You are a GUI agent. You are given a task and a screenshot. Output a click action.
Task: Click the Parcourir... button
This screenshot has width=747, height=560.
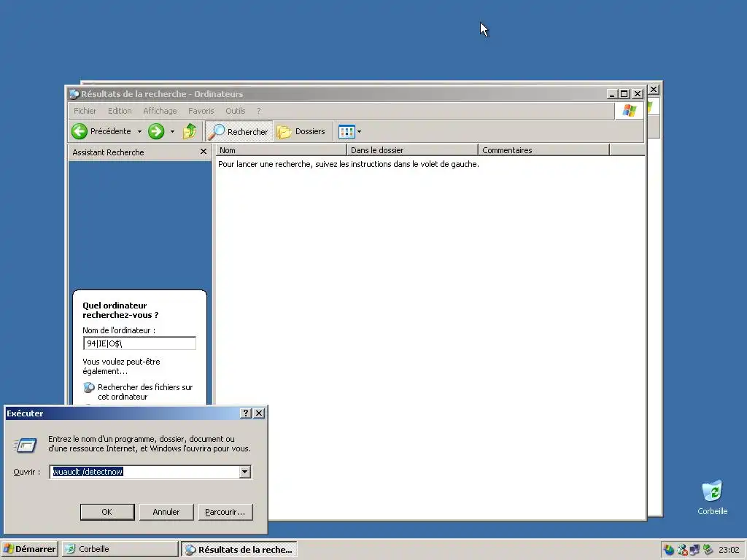tap(225, 512)
